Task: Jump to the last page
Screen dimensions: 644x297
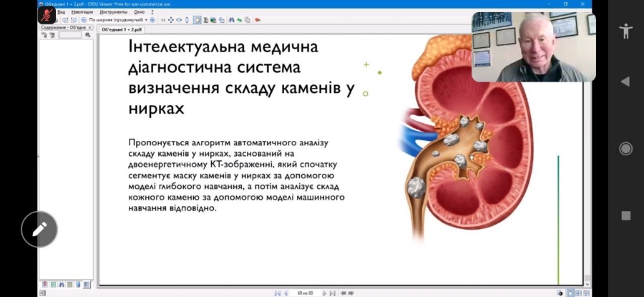Action: [333, 293]
